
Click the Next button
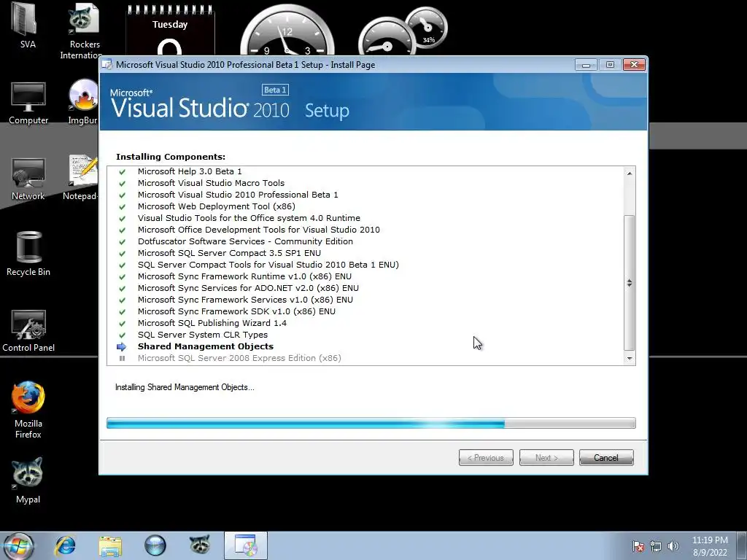546,458
